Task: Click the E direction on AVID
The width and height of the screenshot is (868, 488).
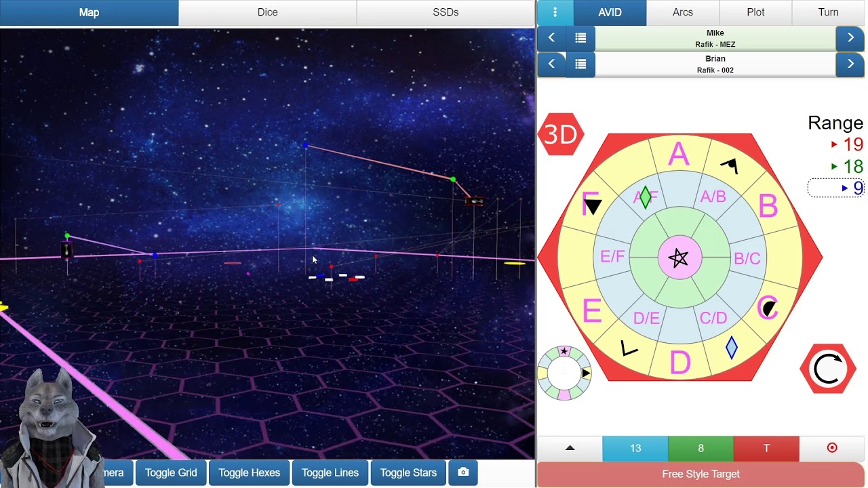Action: click(591, 310)
